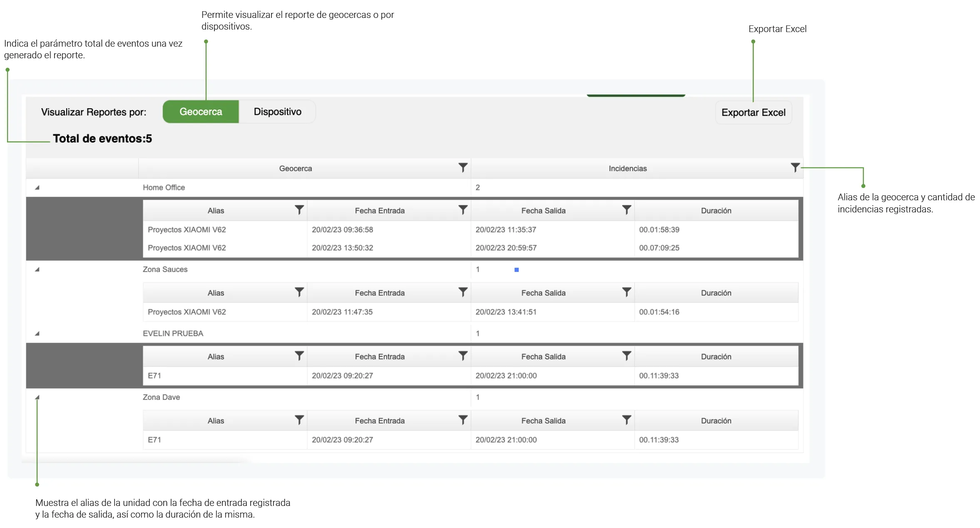Select the E71 row under Zona Dave
This screenshot has height=528, width=980.
470,440
